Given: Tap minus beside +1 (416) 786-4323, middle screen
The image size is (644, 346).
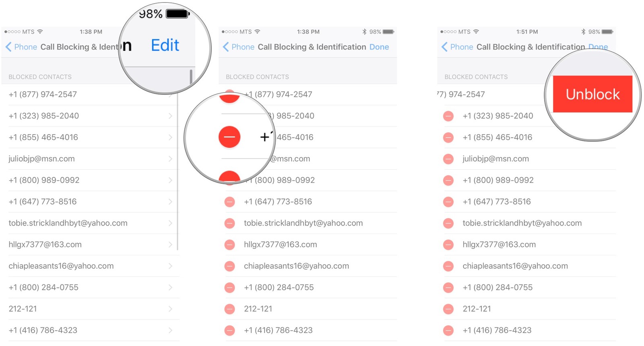Looking at the screenshot, I should coord(230,331).
